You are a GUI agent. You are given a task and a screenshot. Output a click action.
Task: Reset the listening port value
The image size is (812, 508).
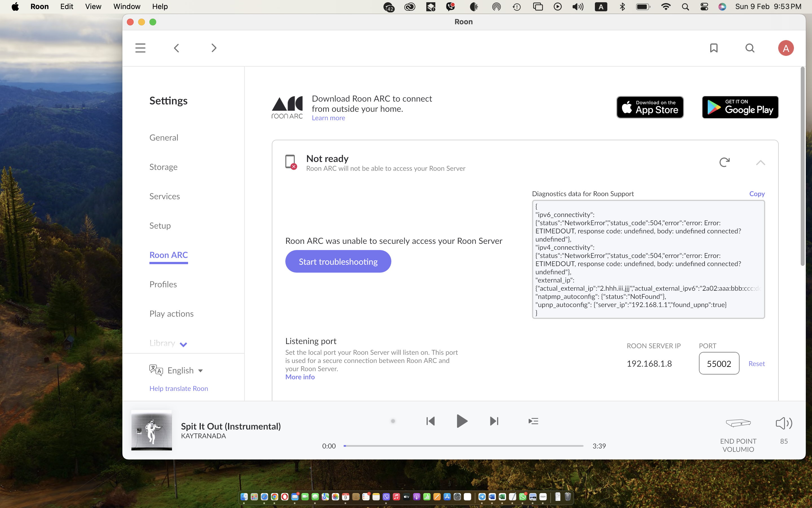pyautogui.click(x=757, y=364)
